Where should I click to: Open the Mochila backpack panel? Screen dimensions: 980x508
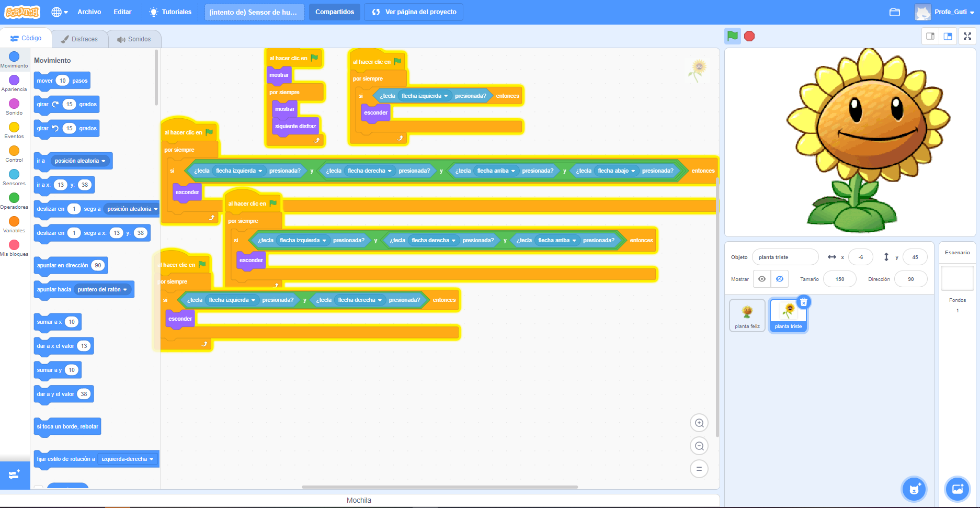coord(359,500)
